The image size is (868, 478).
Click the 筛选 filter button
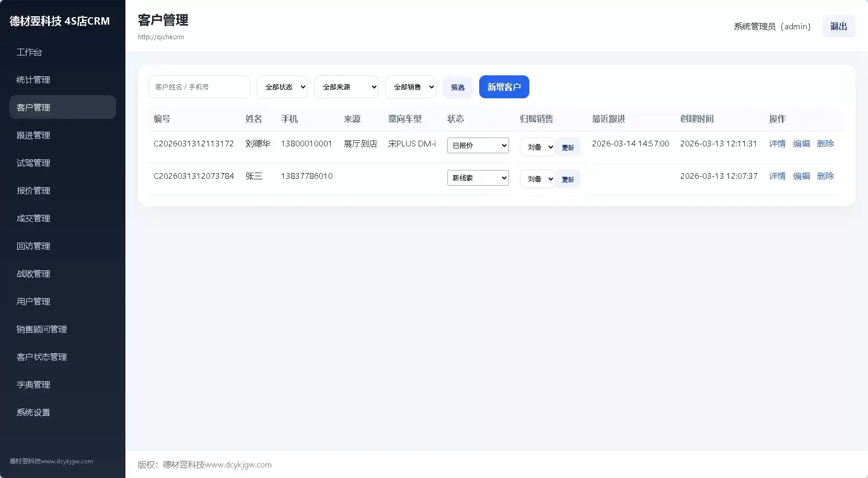(x=457, y=87)
